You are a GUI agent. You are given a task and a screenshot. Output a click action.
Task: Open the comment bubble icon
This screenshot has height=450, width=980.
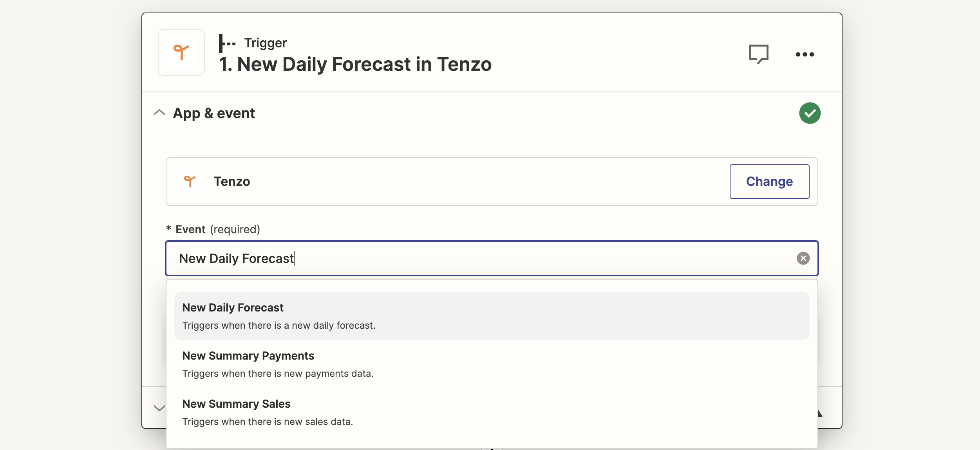[x=759, y=54]
